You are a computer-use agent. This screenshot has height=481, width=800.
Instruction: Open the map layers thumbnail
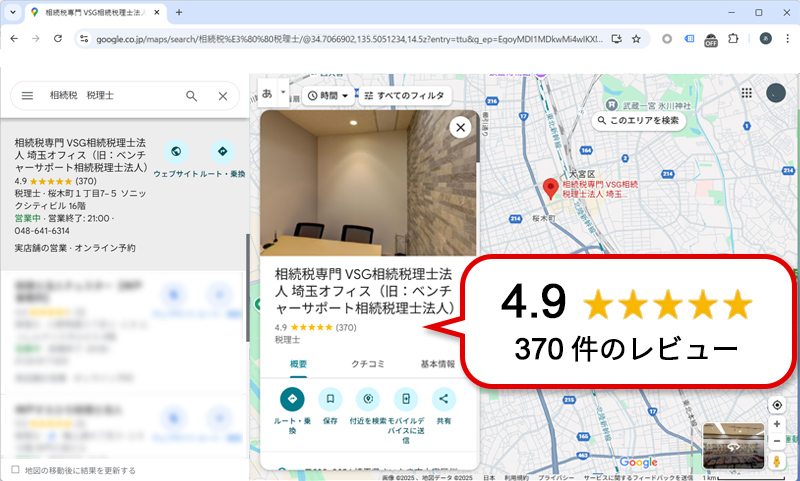[733, 446]
